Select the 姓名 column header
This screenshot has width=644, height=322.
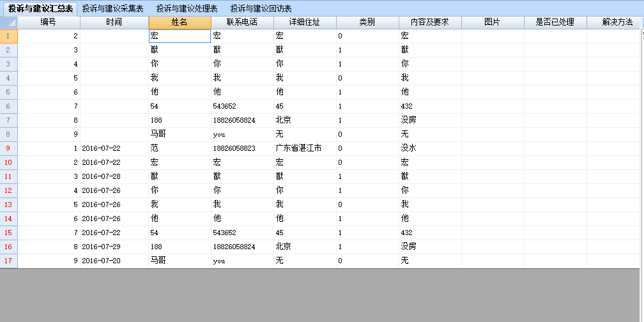point(180,22)
